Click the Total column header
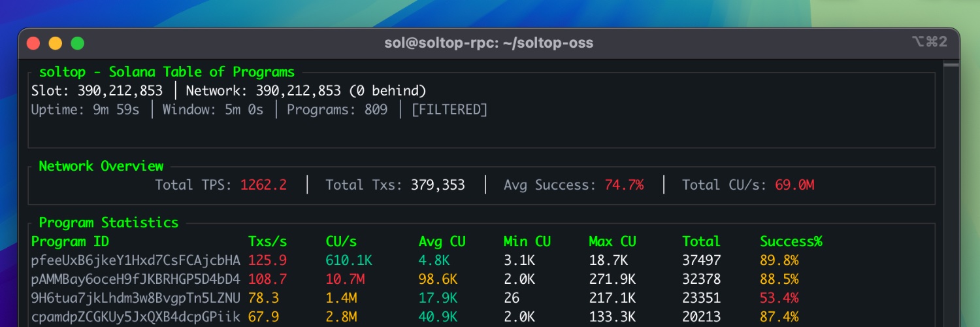The image size is (980, 327). coord(701,241)
